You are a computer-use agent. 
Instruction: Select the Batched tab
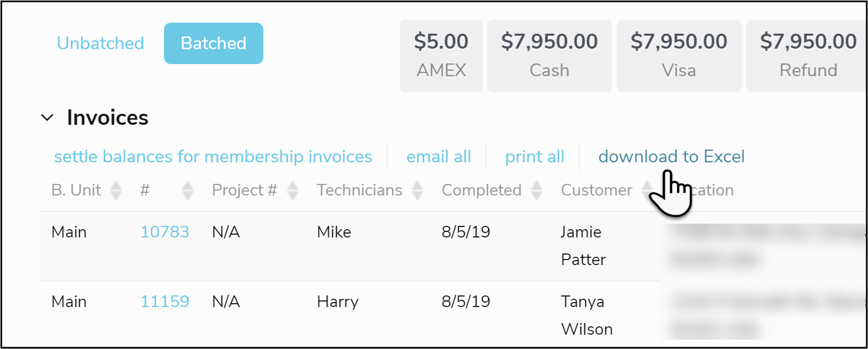(213, 43)
